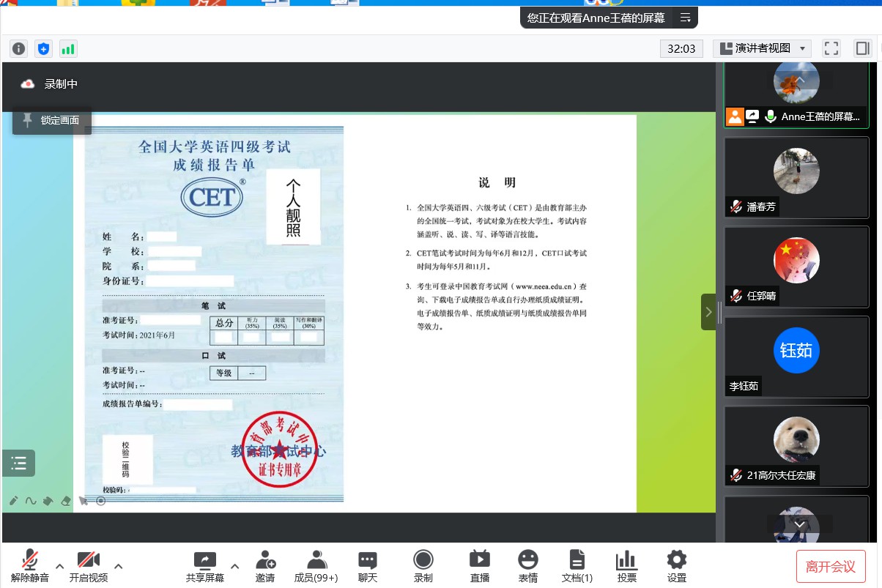This screenshot has height=588, width=882.
Task: Collapse the participant video sidebar arrow
Action: [x=708, y=312]
